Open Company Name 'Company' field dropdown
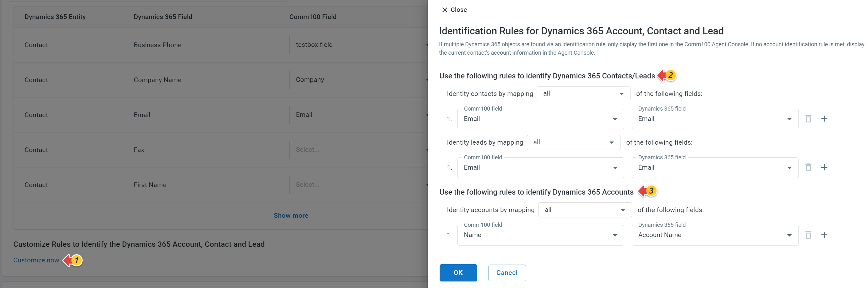 359,80
